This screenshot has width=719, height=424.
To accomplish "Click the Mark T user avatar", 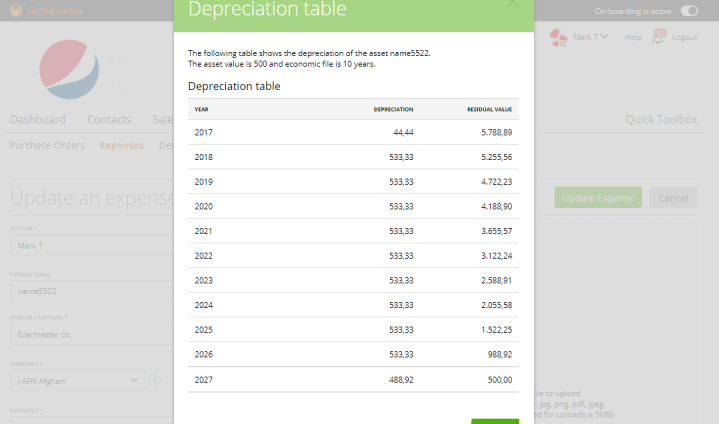I will click(x=559, y=38).
